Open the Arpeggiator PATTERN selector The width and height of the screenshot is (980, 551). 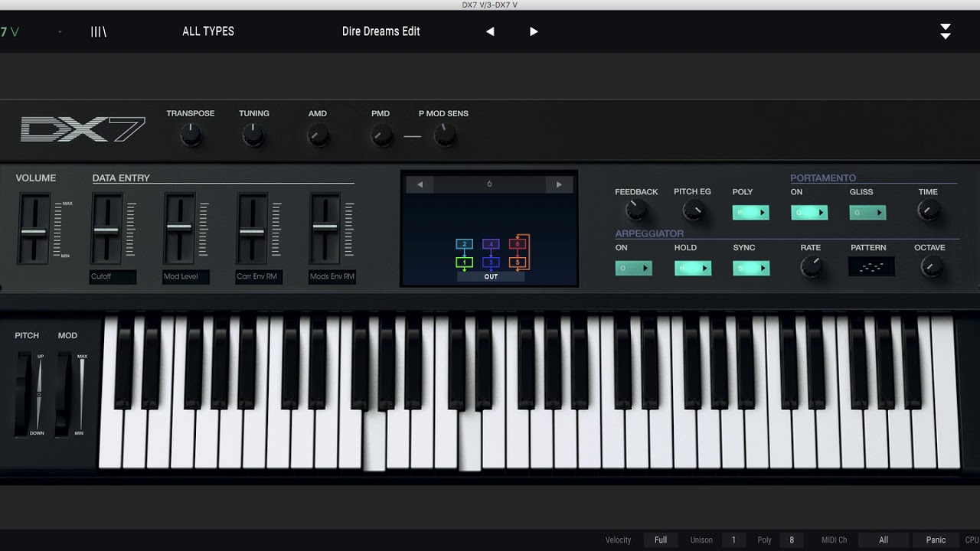[x=871, y=266]
